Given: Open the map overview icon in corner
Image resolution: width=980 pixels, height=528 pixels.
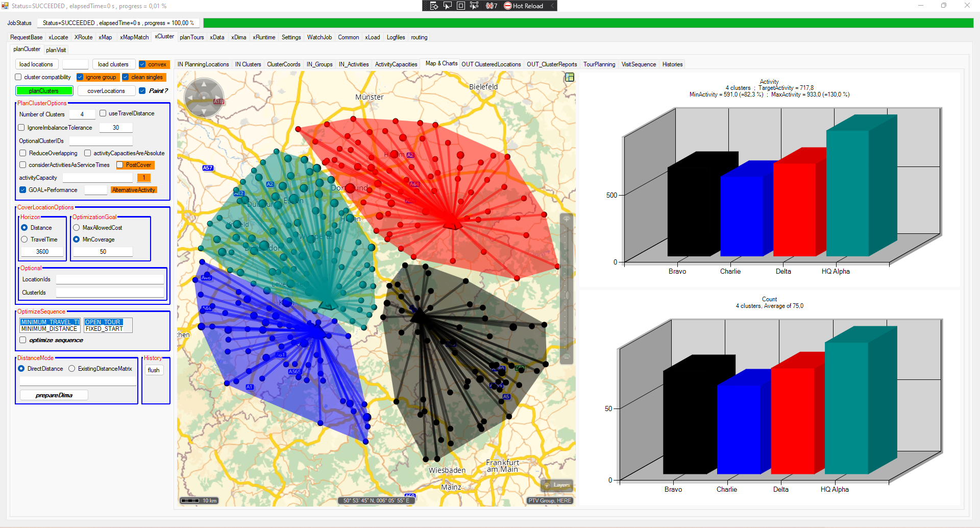Looking at the screenshot, I should (570, 77).
